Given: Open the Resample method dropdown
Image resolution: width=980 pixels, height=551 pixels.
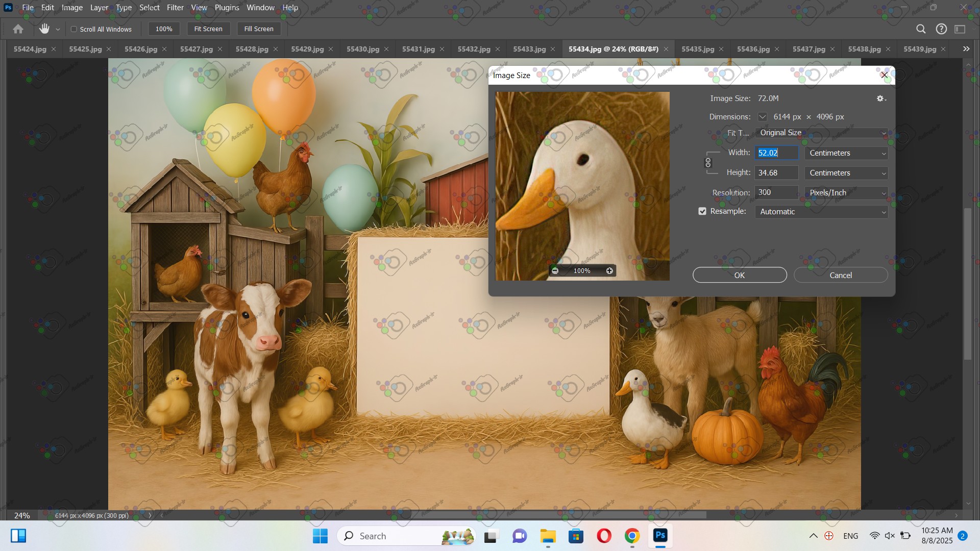Looking at the screenshot, I should [x=821, y=212].
